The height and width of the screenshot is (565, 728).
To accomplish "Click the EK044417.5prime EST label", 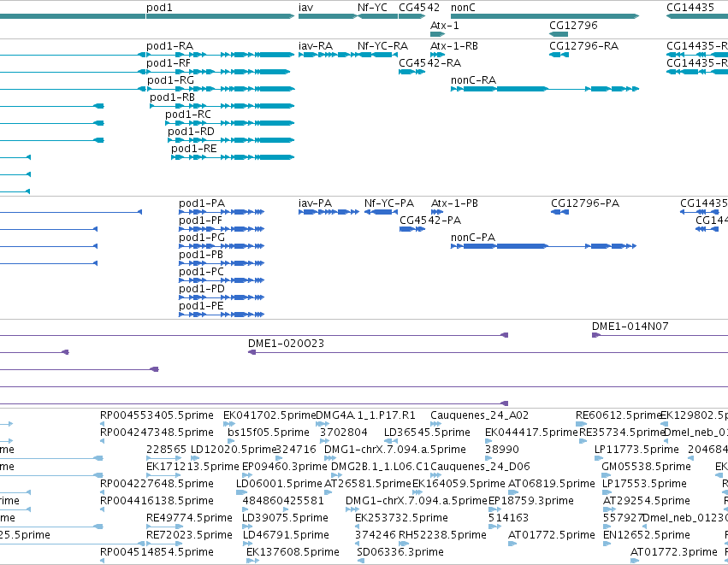I will [x=531, y=433].
